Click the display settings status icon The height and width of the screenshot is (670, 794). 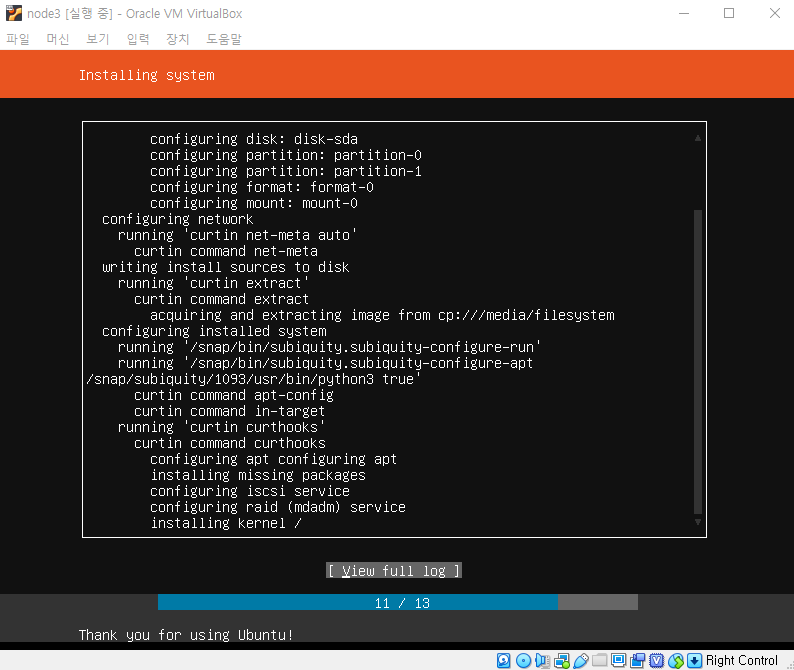(x=618, y=660)
